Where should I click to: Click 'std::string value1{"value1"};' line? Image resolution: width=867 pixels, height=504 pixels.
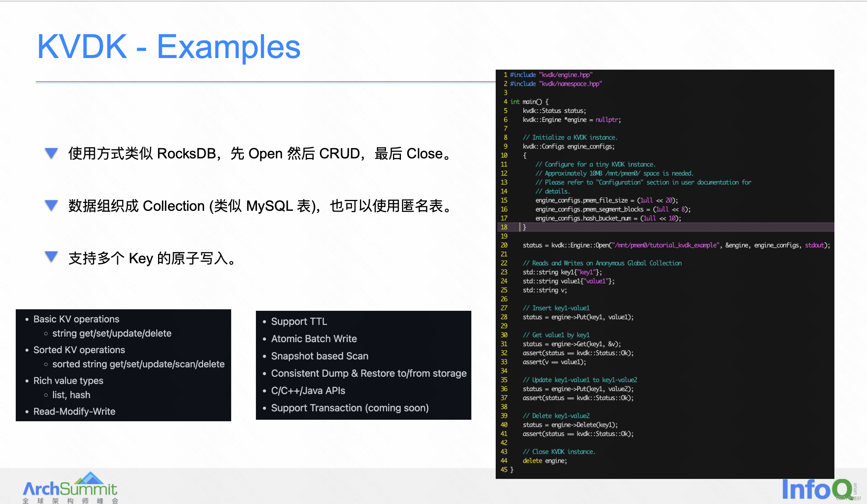[568, 281]
